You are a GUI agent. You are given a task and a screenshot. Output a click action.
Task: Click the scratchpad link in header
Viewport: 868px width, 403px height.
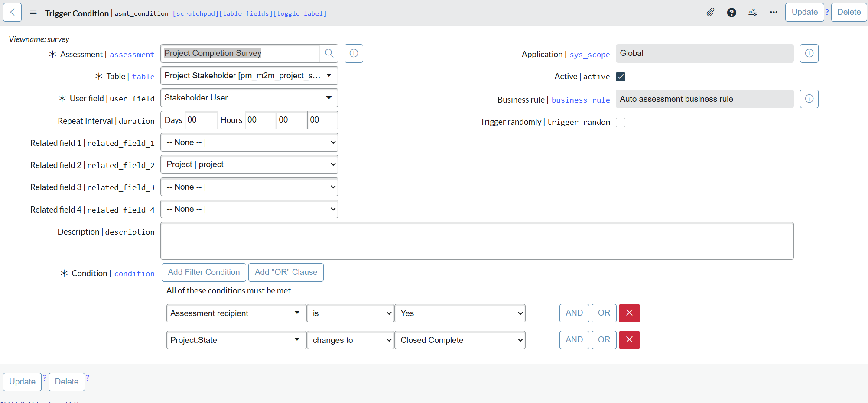coord(195,13)
